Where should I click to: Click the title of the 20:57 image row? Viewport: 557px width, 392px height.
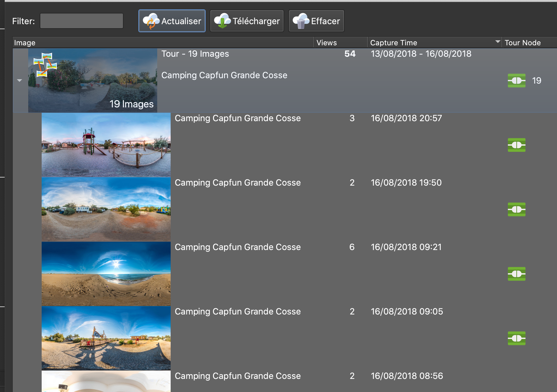[238, 118]
